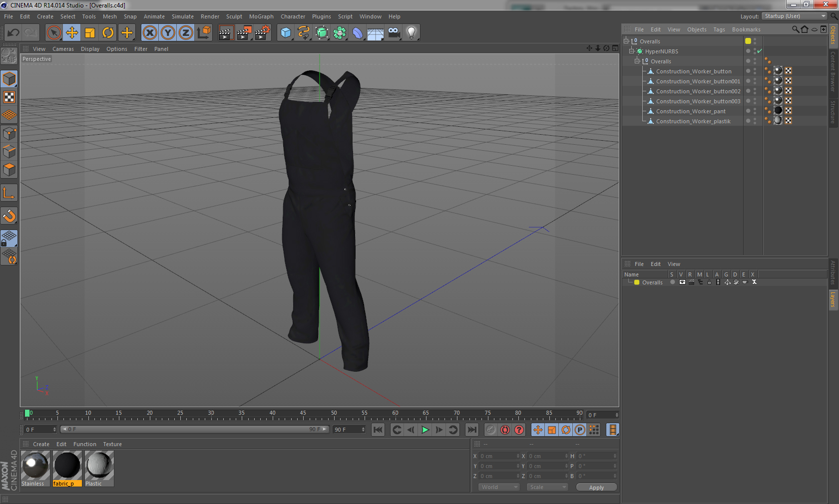The width and height of the screenshot is (839, 504).
Task: Open the World coordinate dropdown
Action: [499, 488]
